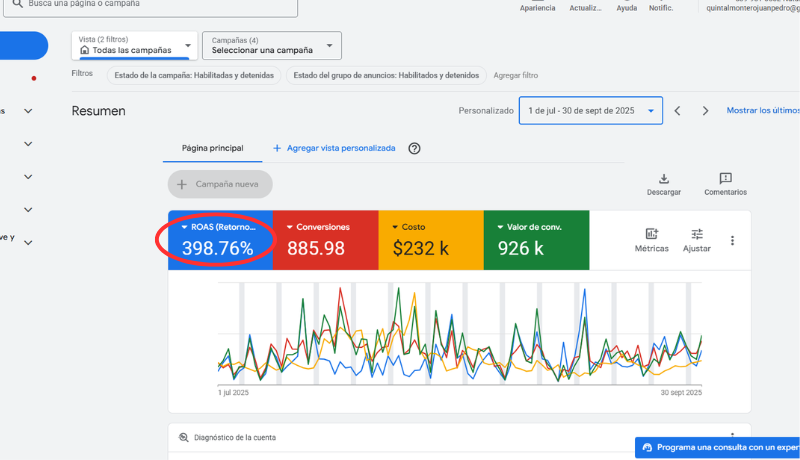Screen dimensions: 800x460
Task: Click the blue create button in sidebar
Action: tap(24, 46)
